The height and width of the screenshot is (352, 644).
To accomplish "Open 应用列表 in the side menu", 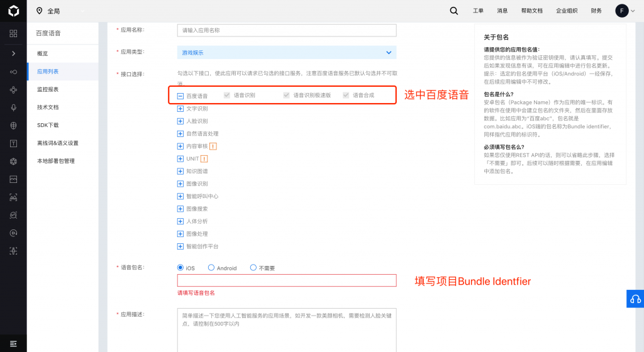I will pos(48,72).
